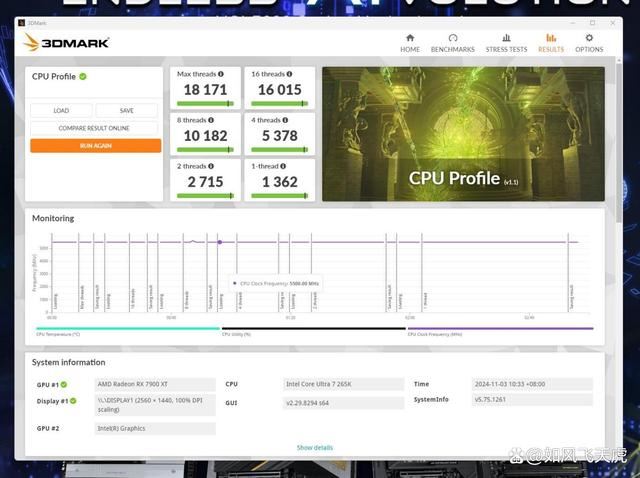
Task: Switch to STRESS TESTS tab label
Action: [506, 49]
